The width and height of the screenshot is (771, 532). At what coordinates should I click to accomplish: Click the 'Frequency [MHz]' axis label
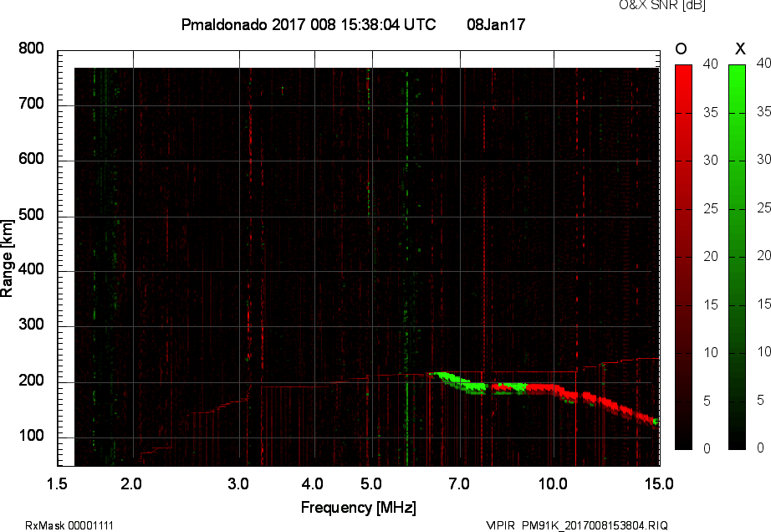[x=359, y=508]
